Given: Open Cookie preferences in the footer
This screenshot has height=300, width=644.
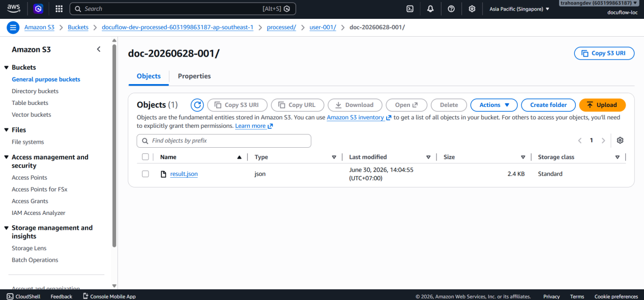Looking at the screenshot, I should (616, 296).
